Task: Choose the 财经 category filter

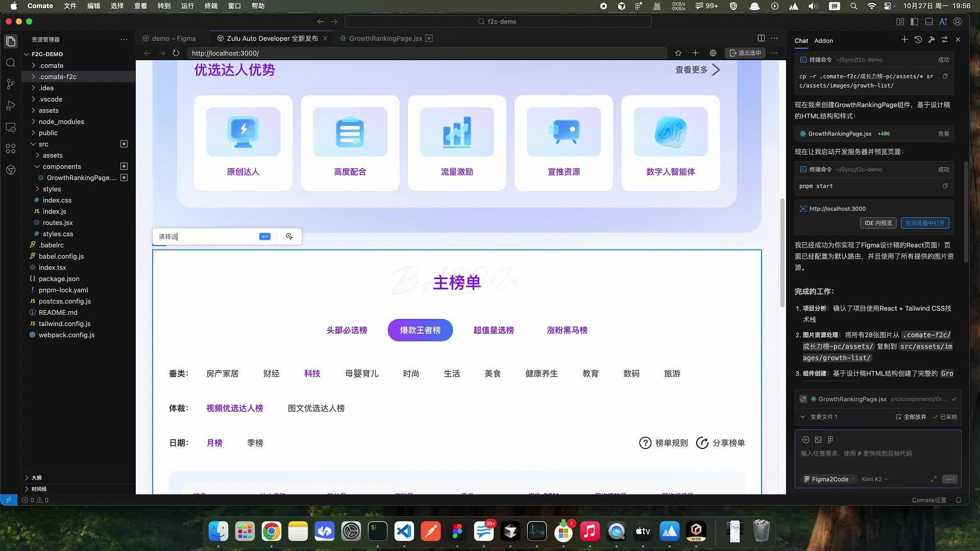Action: coord(272,373)
